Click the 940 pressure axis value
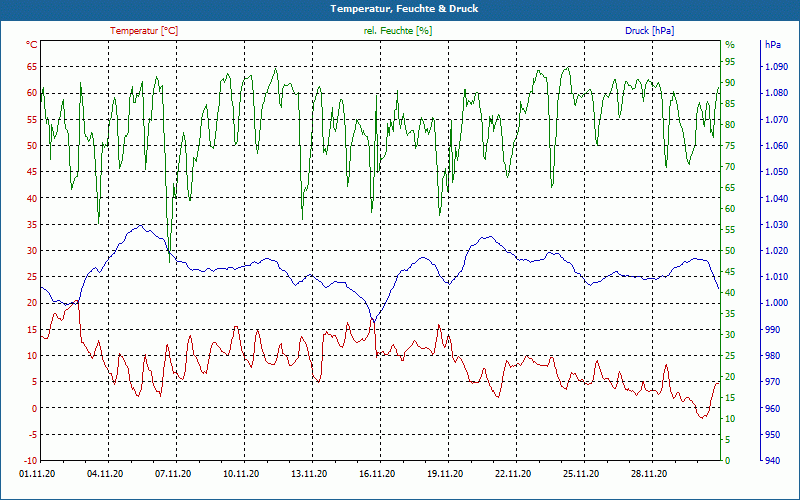This screenshot has height=500, width=800. pyautogui.click(x=772, y=460)
